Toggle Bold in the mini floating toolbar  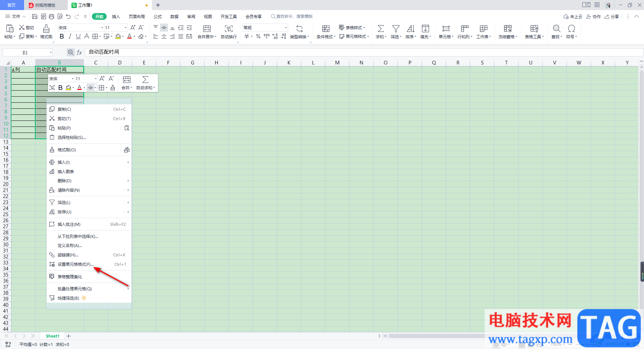coord(60,88)
